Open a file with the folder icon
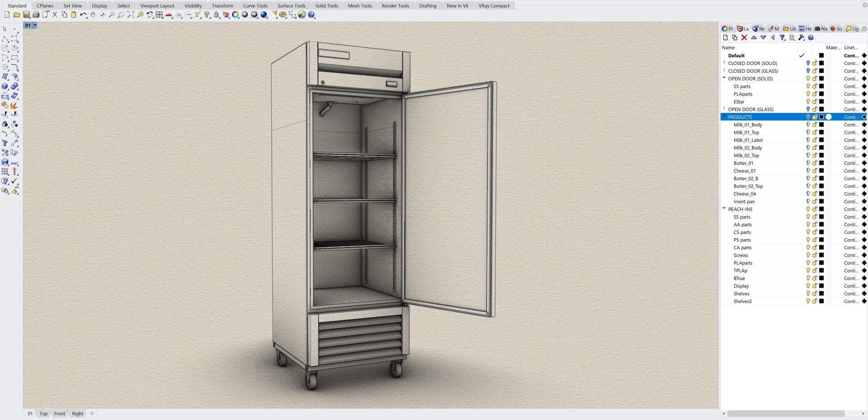Screen dimensions: 868x420 coord(17,15)
